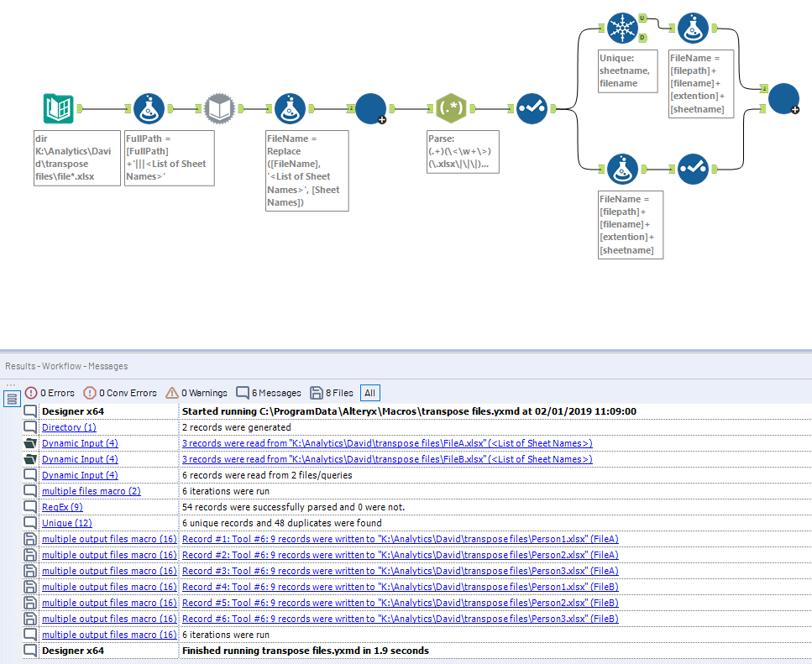Select the FileName Replace Formula tool
The image size is (812, 664).
(290, 109)
